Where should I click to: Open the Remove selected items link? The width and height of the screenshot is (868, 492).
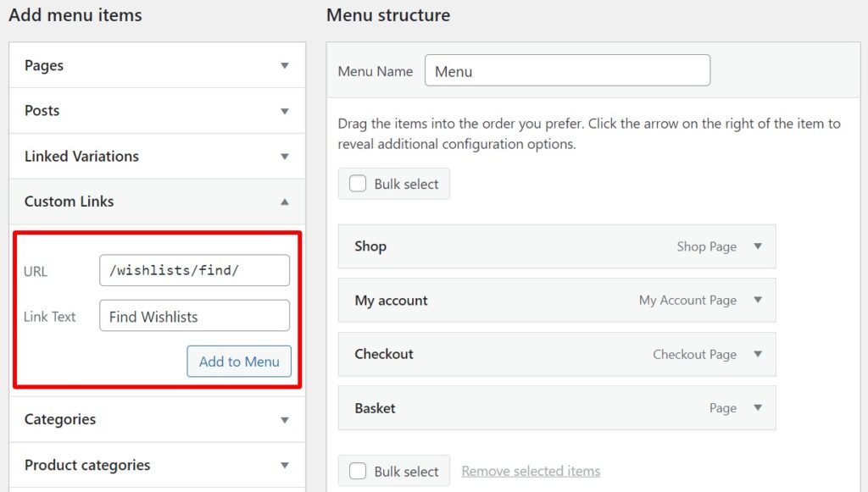[531, 471]
